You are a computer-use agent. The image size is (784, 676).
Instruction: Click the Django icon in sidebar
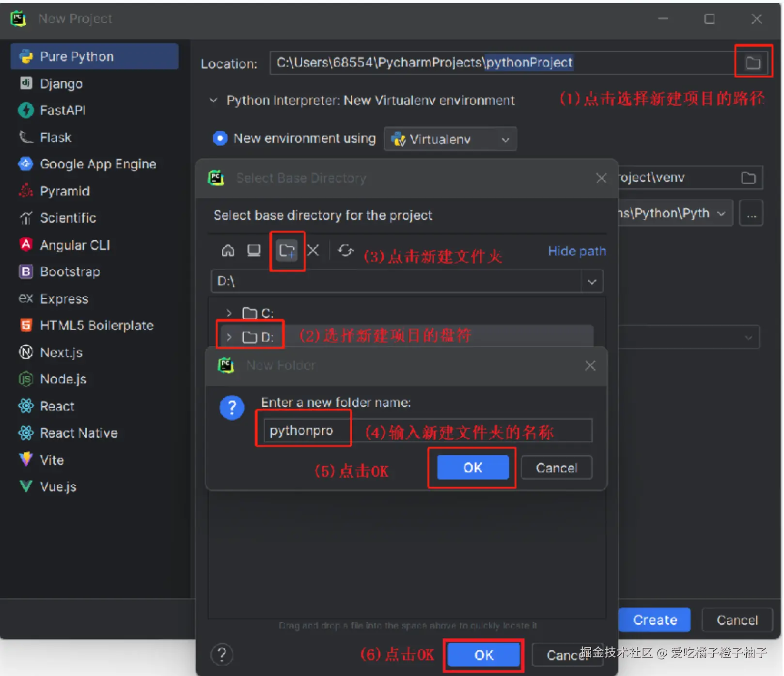[x=26, y=83]
